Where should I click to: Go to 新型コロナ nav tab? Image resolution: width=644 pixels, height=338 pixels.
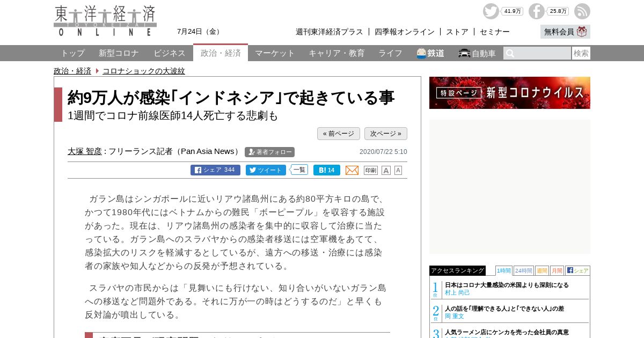click(x=119, y=53)
